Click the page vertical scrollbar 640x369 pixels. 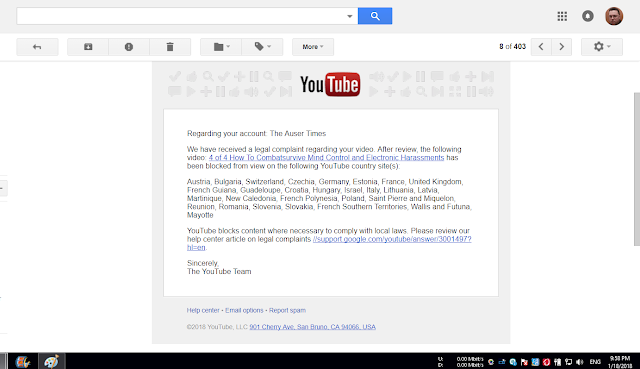click(x=637, y=169)
